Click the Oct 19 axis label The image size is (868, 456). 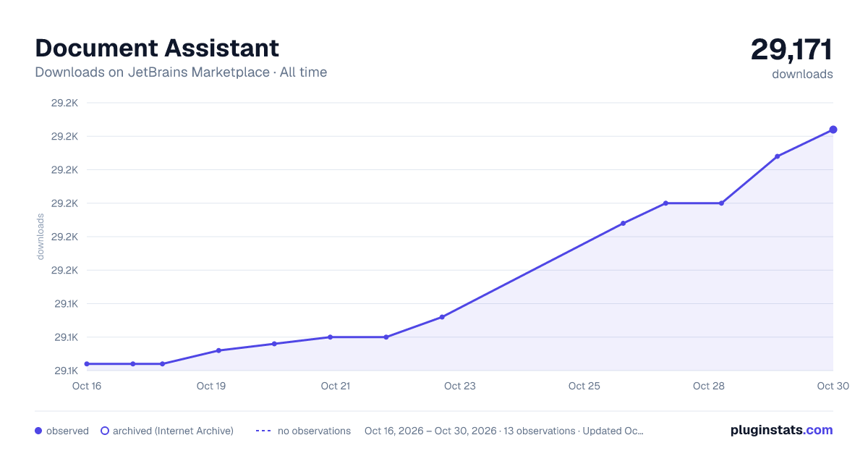(211, 386)
